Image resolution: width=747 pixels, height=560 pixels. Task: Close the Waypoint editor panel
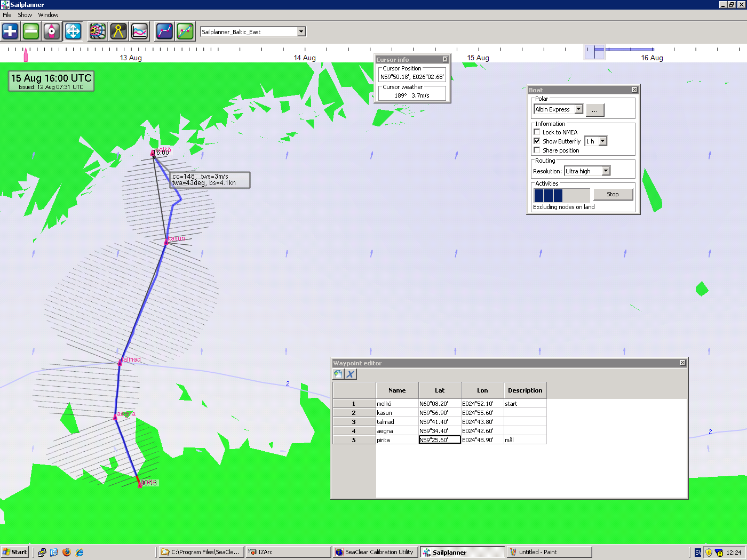coord(682,363)
